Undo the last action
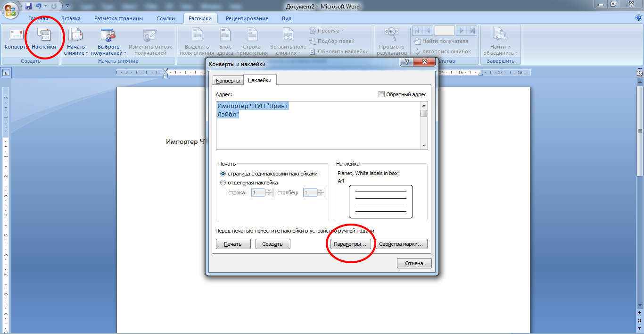 point(39,6)
